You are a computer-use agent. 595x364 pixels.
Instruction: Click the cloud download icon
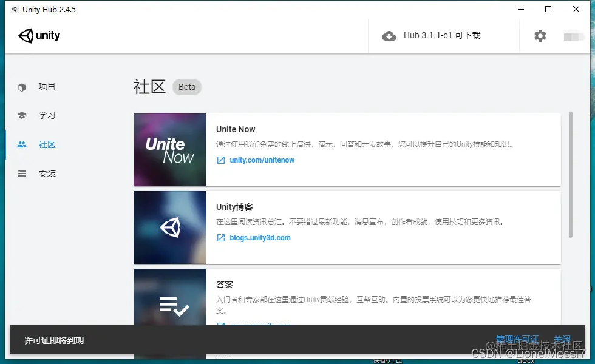point(389,36)
